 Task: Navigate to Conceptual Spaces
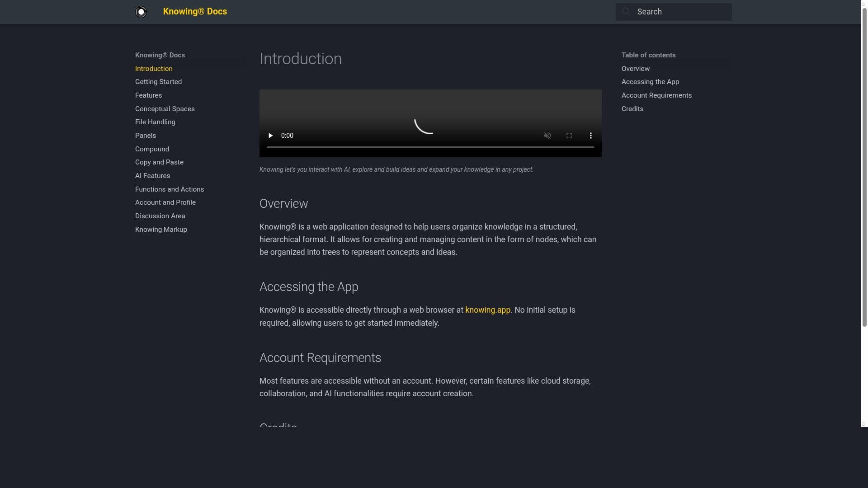(x=165, y=109)
